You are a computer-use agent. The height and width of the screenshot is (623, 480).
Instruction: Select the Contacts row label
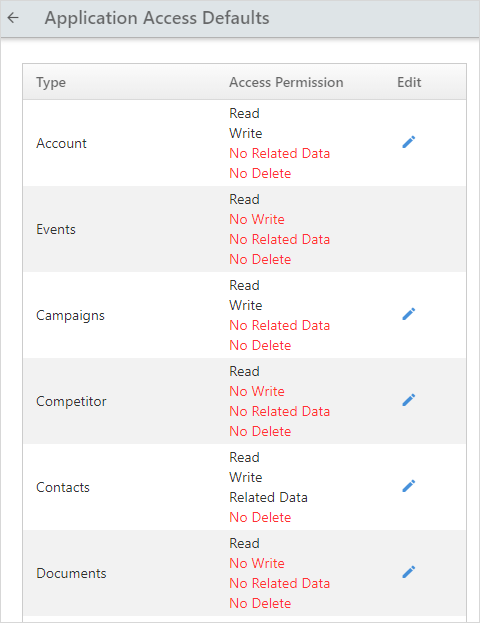point(63,488)
